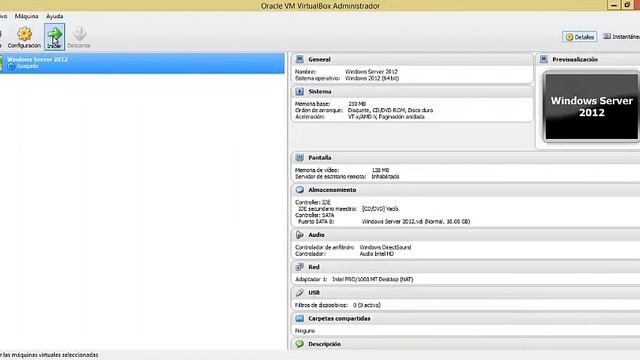Viewport: 640px width, 360px height.
Task: Click the Intel PRO/1000 MT Desktop (NAT) adapter
Action: coord(373,280)
